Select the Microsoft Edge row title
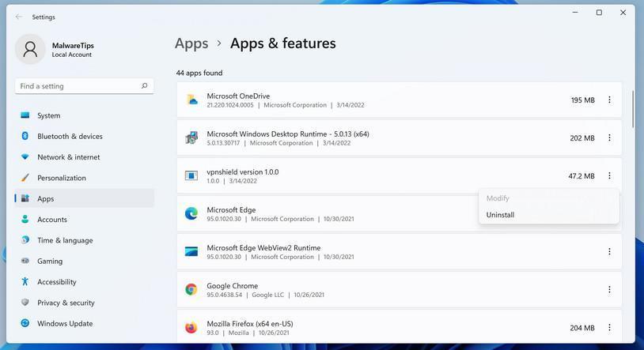Image resolution: width=644 pixels, height=350 pixels. [x=231, y=210]
